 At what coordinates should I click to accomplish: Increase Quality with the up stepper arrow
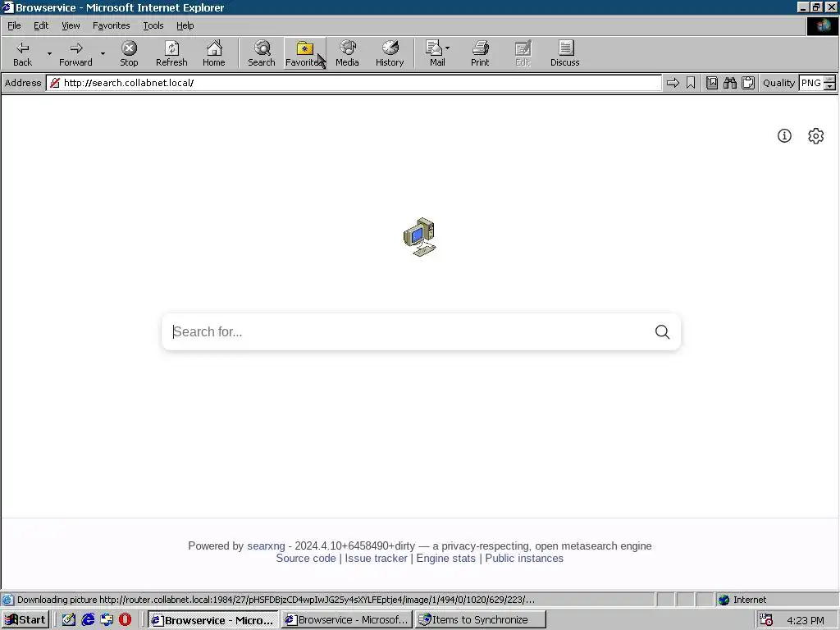tap(830, 80)
